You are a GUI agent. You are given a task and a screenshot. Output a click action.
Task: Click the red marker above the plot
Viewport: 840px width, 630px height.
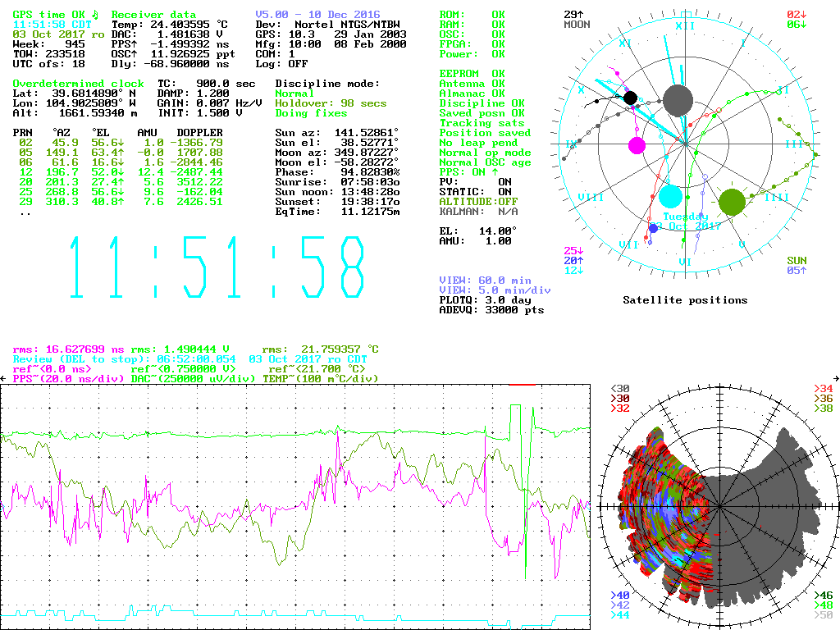523,384
